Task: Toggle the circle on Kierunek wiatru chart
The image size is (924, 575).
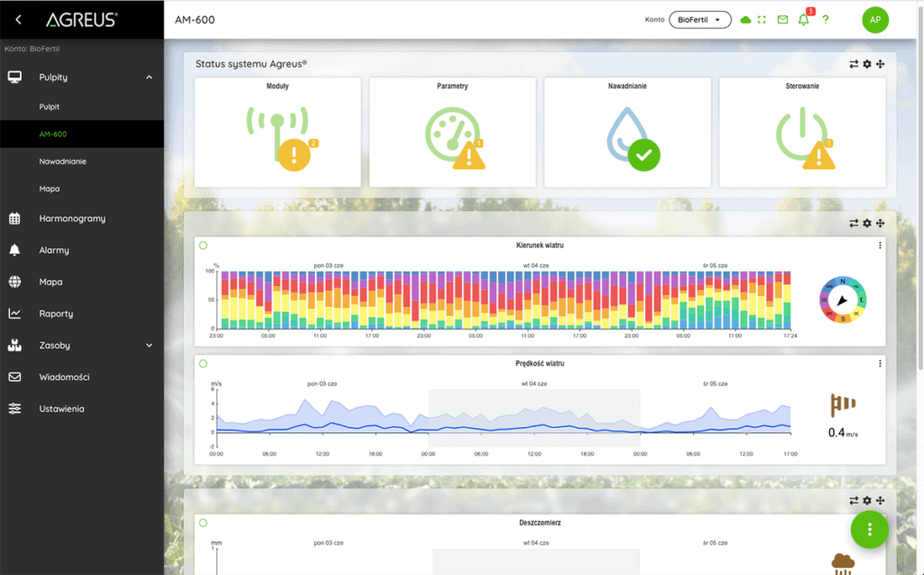Action: [x=203, y=246]
